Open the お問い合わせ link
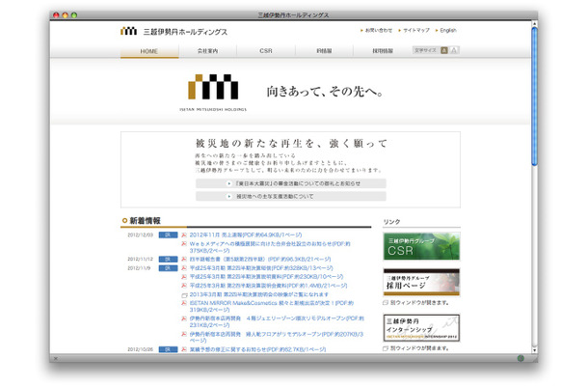 (379, 31)
